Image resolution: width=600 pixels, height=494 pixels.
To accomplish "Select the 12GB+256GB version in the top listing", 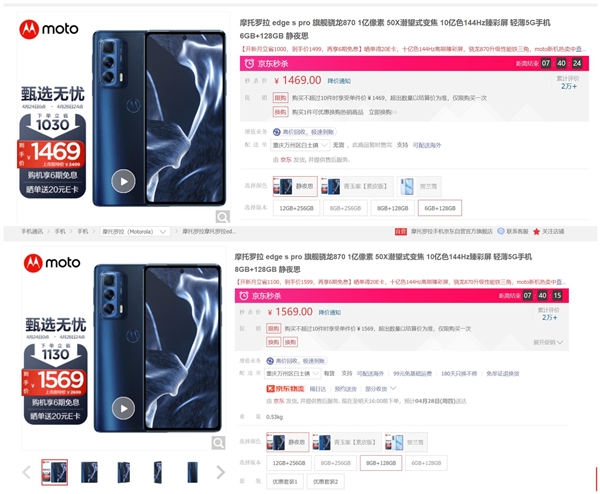I will tap(296, 208).
